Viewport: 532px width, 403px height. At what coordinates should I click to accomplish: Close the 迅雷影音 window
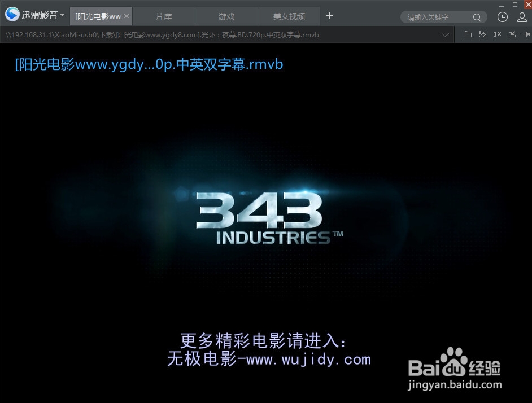pos(528,5)
